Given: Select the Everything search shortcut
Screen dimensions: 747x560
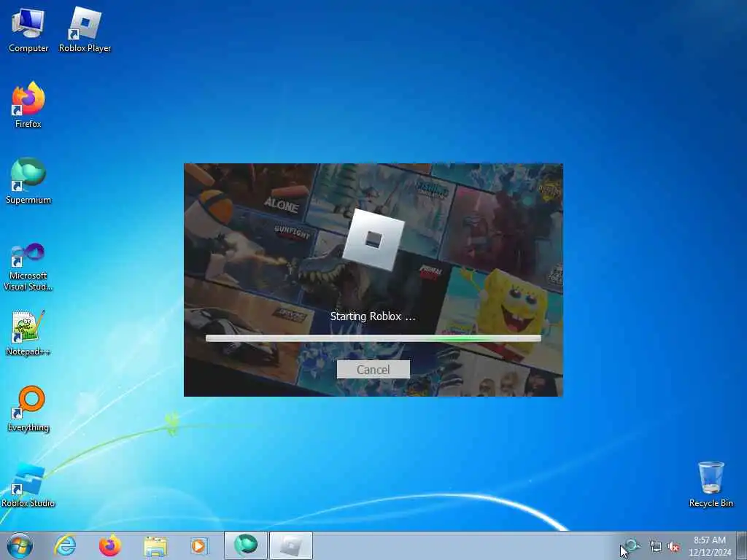Looking at the screenshot, I should tap(28, 408).
